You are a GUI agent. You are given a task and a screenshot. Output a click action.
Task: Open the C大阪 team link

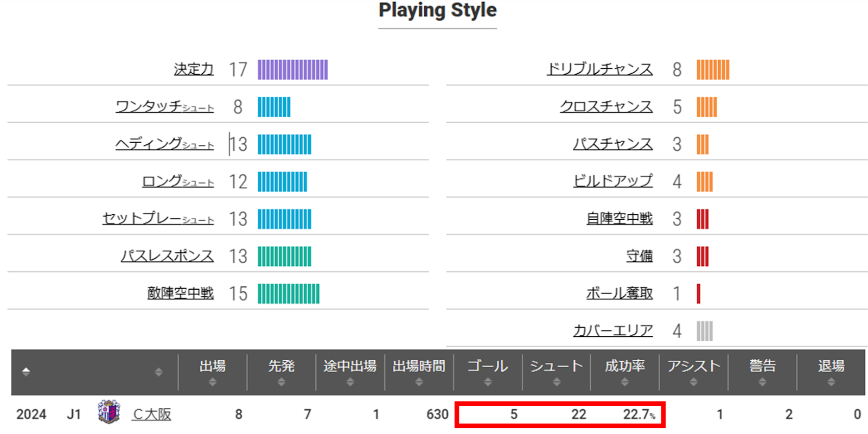[x=152, y=414]
